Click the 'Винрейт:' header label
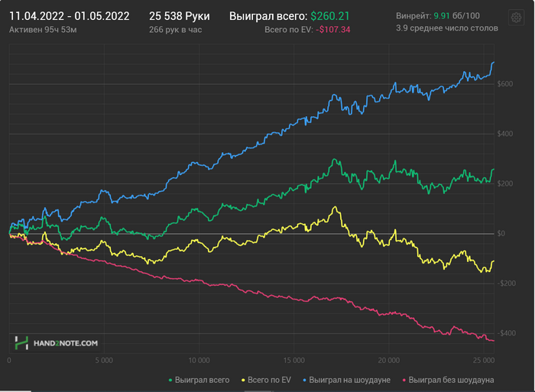This screenshot has height=392, width=535. [x=413, y=16]
